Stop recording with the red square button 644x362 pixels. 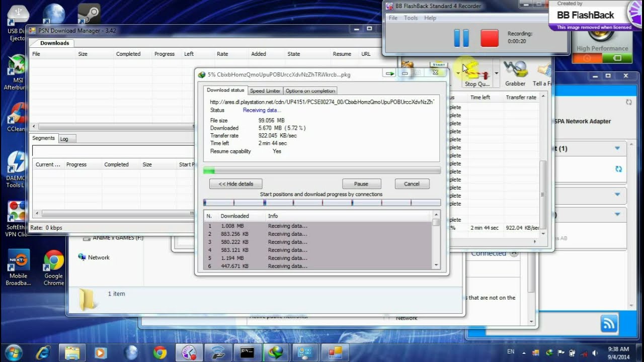[490, 38]
